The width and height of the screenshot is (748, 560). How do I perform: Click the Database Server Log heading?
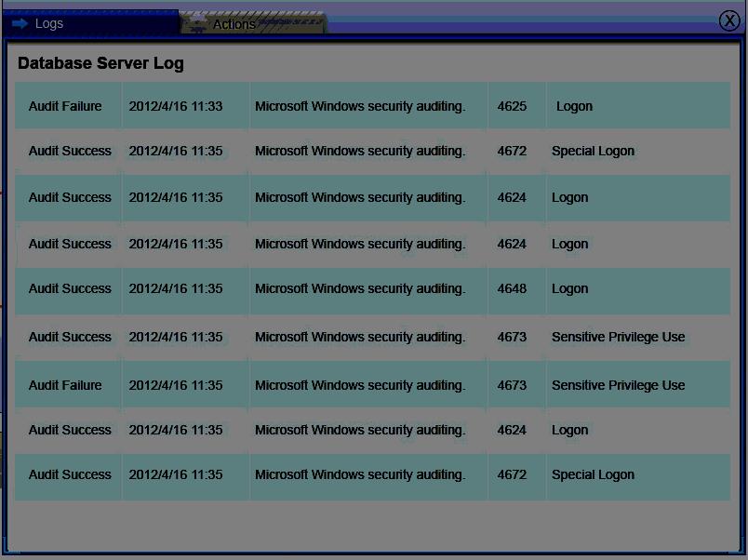[x=100, y=63]
